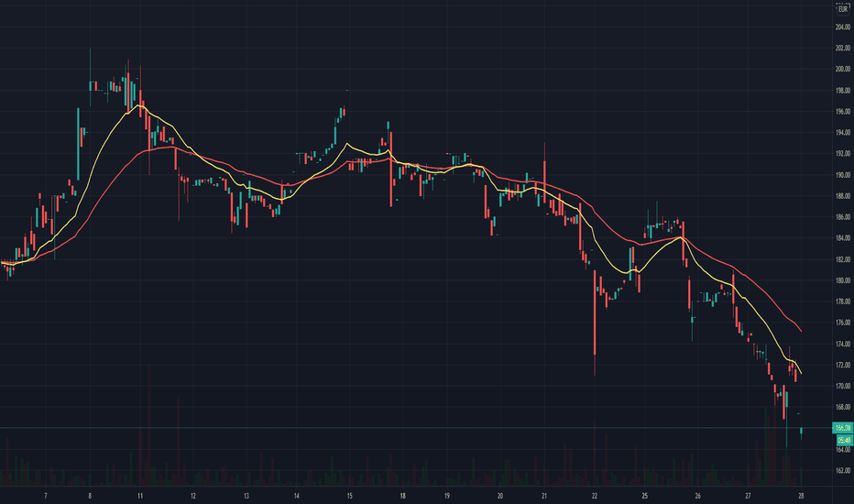Click date label 28 on time axis
The width and height of the screenshot is (854, 504).
[801, 496]
